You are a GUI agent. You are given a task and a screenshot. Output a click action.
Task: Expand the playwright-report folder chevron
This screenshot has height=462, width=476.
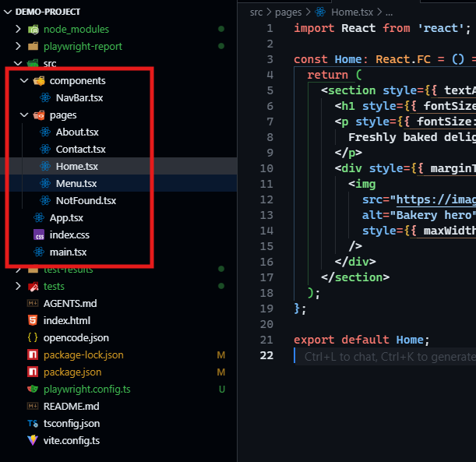[x=18, y=46]
